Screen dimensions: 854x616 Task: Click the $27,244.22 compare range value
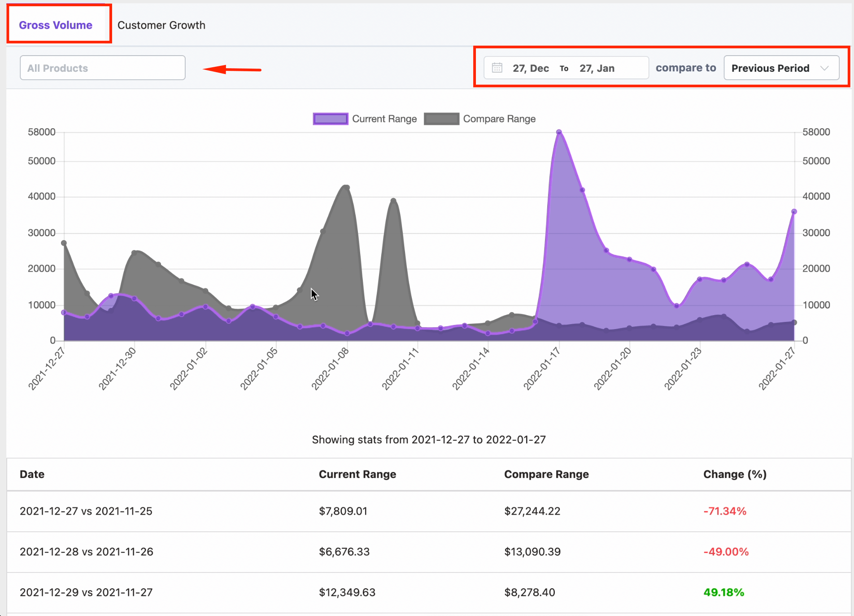tap(532, 511)
